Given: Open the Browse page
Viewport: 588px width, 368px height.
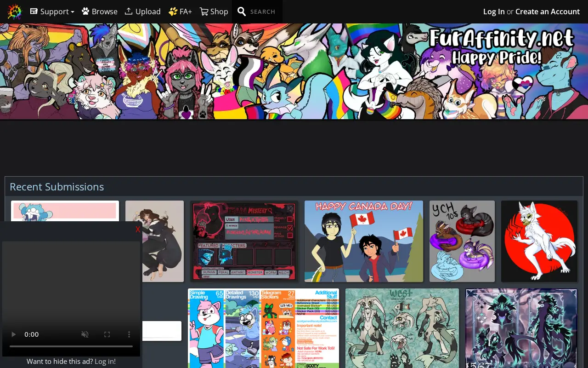Looking at the screenshot, I should tap(100, 11).
